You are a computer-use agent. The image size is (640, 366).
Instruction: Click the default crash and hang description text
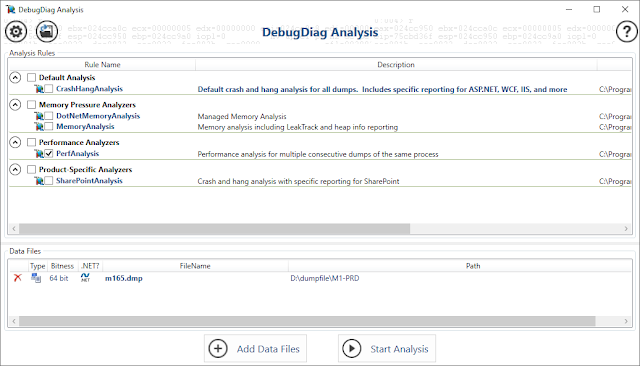[382, 89]
